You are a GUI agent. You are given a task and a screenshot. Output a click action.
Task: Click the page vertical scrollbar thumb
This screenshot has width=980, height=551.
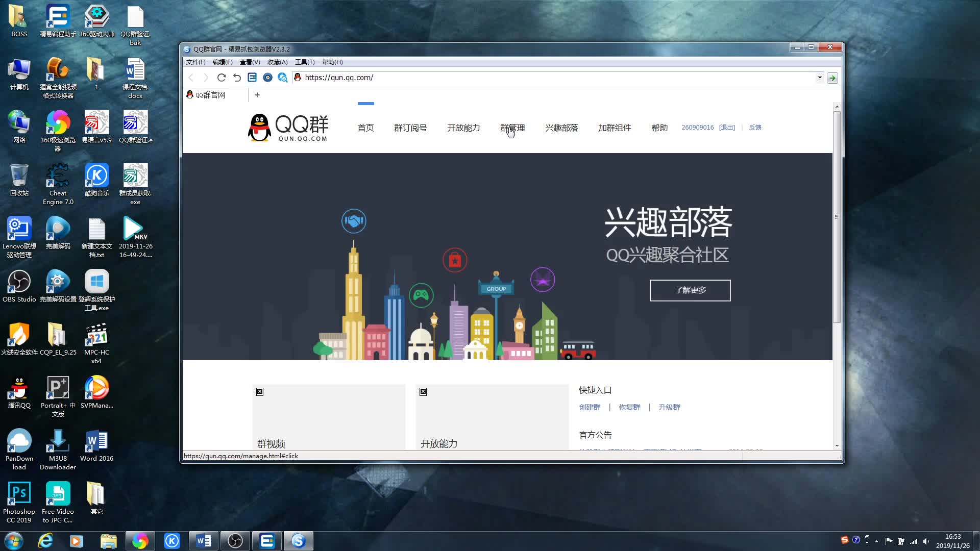[x=837, y=216]
